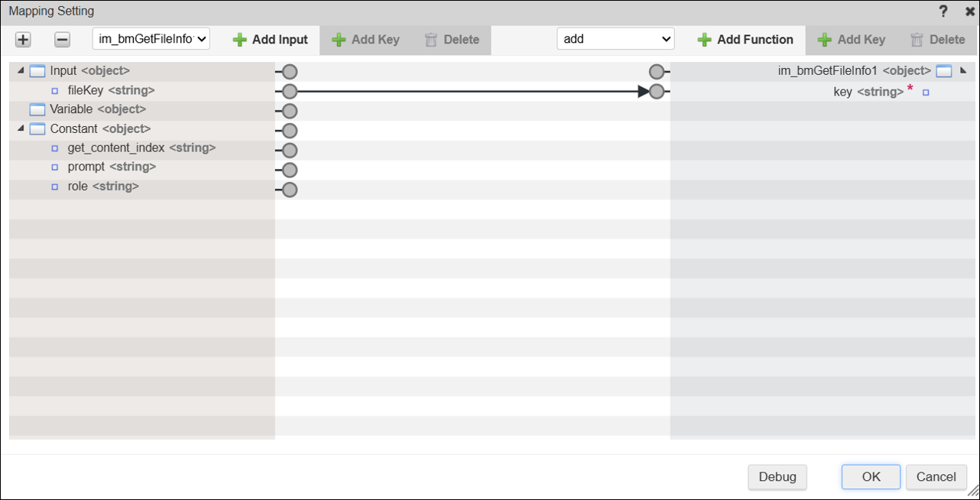Click the Add Function button
This screenshot has width=980, height=500.
(745, 40)
